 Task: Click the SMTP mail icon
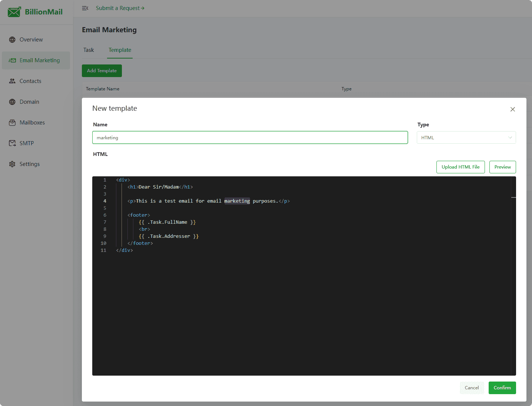pos(12,143)
